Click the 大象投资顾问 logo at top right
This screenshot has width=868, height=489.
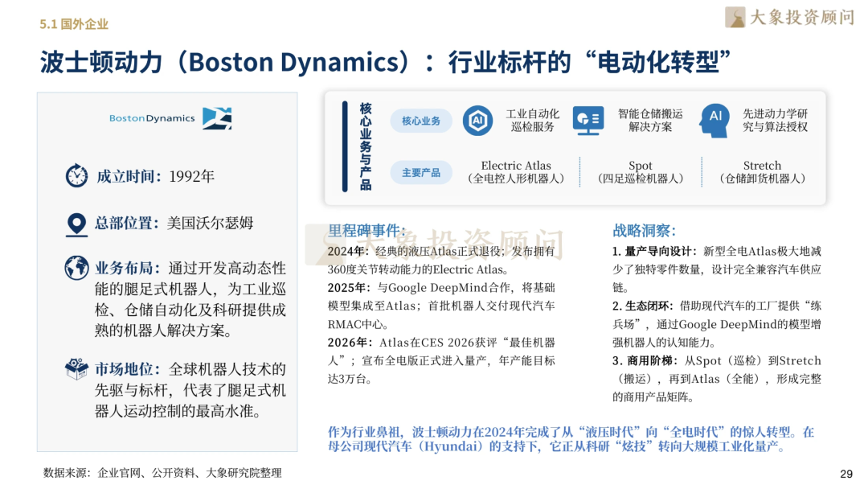[790, 17]
